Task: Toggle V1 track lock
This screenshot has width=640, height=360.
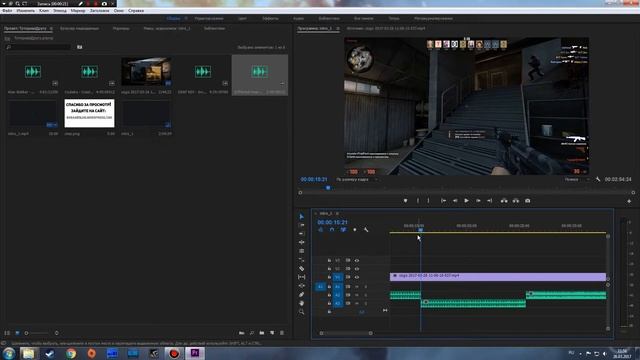Action: pos(329,278)
